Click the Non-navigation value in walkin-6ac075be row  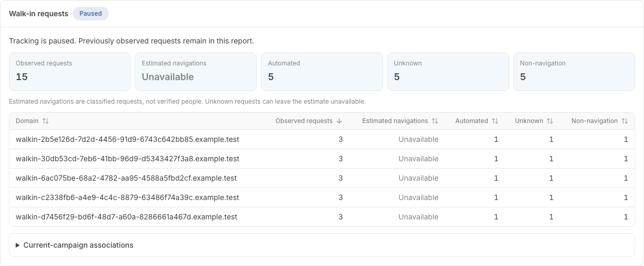coord(626,178)
